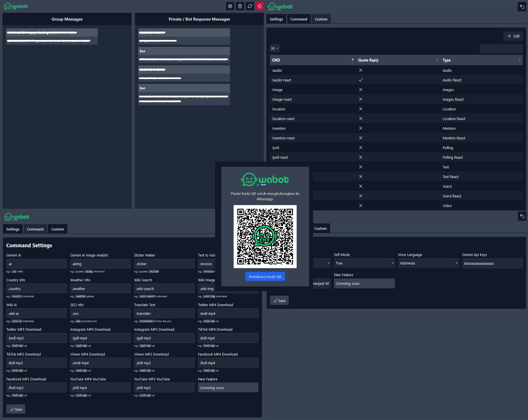This screenshot has width=528, height=420.
Task: Click the refresh icon in top toolbar
Action: pyautogui.click(x=250, y=6)
